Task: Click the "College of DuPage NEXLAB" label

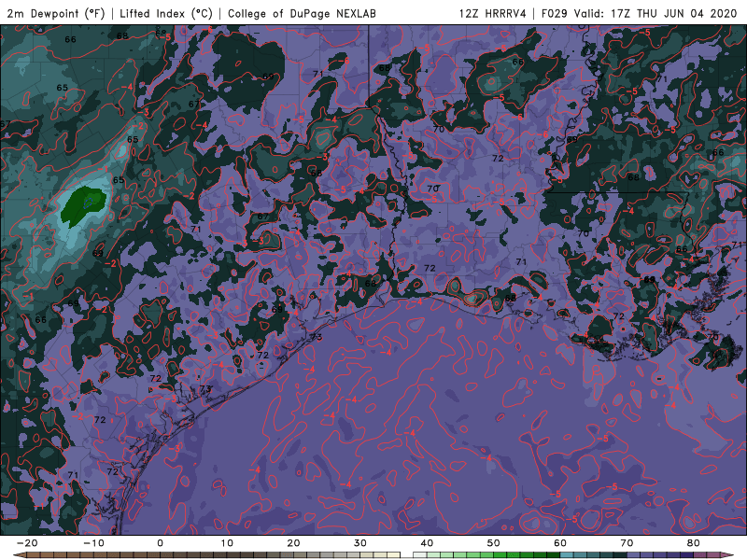Action: coord(302,13)
